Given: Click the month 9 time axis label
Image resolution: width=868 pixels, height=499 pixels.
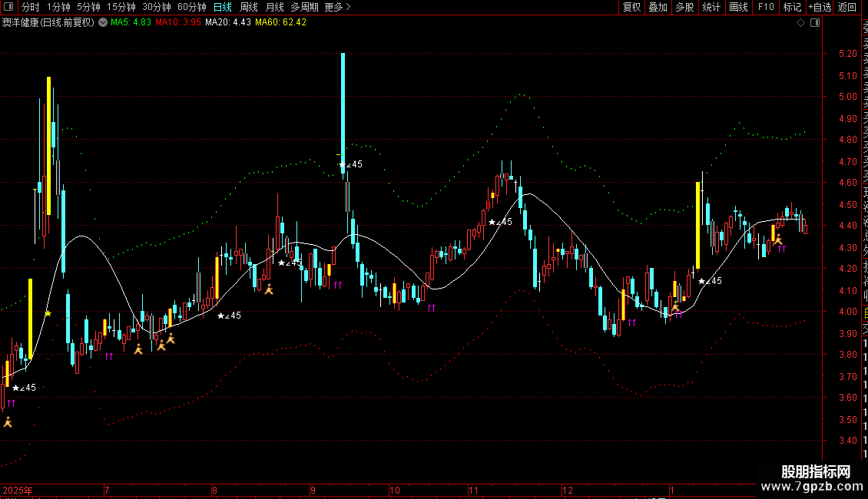Looking at the screenshot, I should 313,491.
